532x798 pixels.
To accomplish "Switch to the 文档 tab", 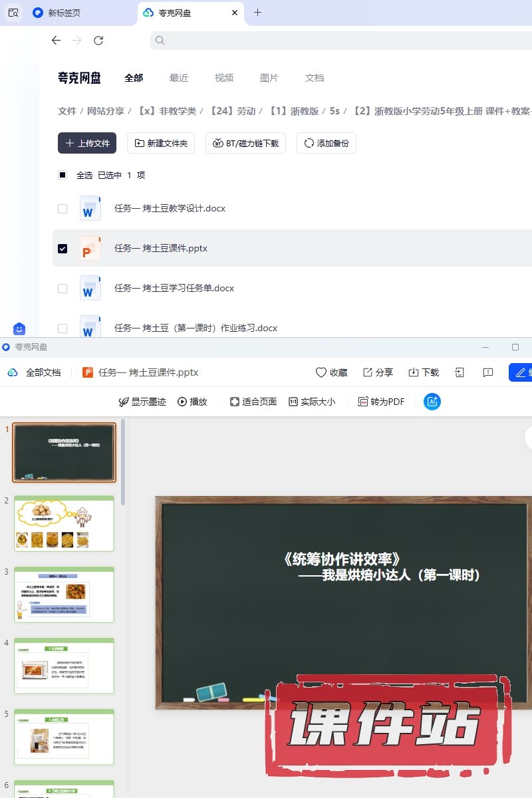I will click(315, 78).
